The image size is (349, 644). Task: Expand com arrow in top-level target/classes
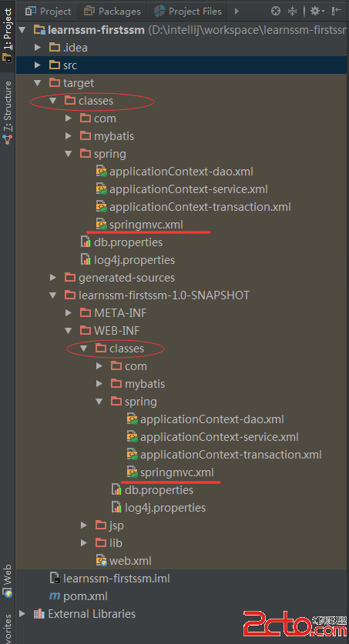pos(69,118)
